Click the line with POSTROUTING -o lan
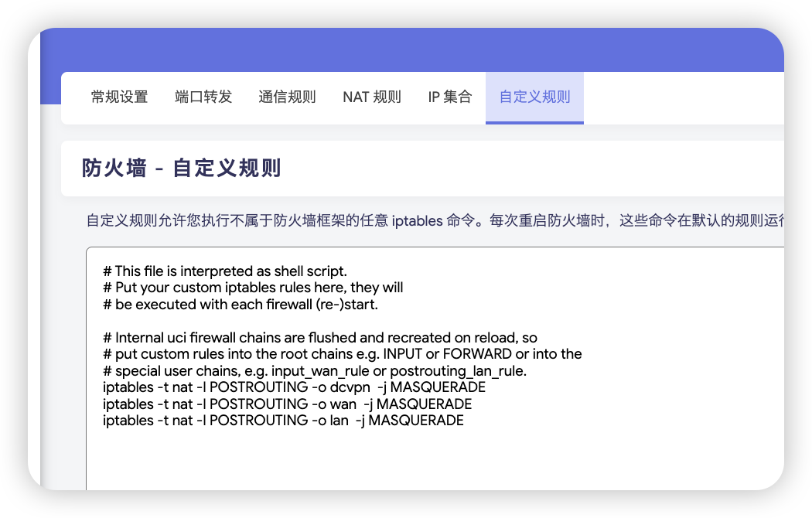The height and width of the screenshot is (518, 812). (x=283, y=420)
